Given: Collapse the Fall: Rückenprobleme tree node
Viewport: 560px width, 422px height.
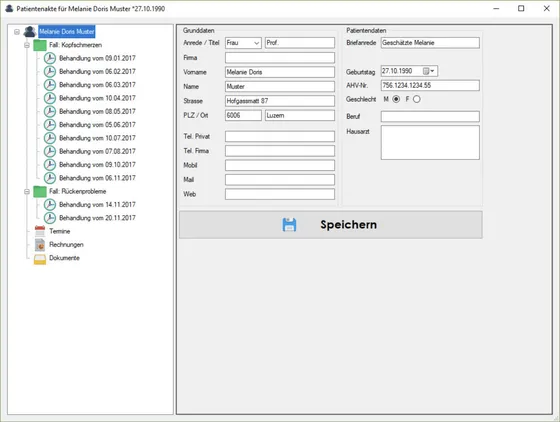Looking at the screenshot, I should click(27, 192).
